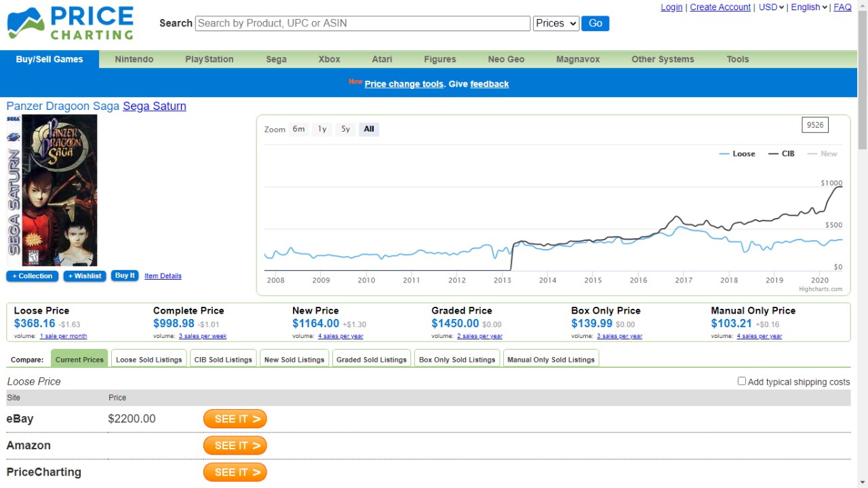The image size is (868, 488).
Task: Click the Buy It button
Action: 125,276
